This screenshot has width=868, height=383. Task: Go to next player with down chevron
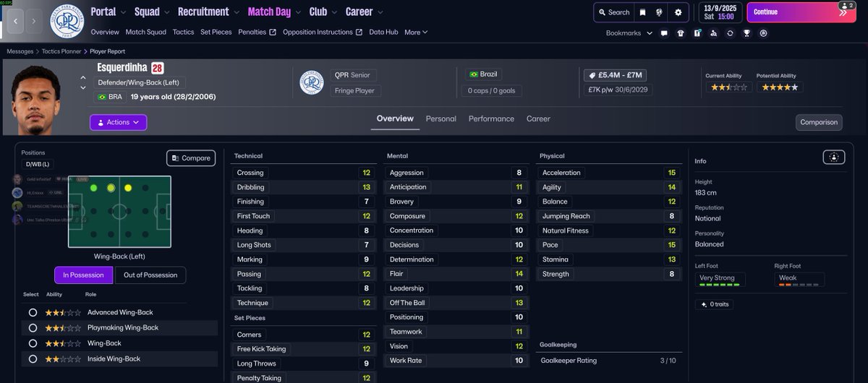83,87
